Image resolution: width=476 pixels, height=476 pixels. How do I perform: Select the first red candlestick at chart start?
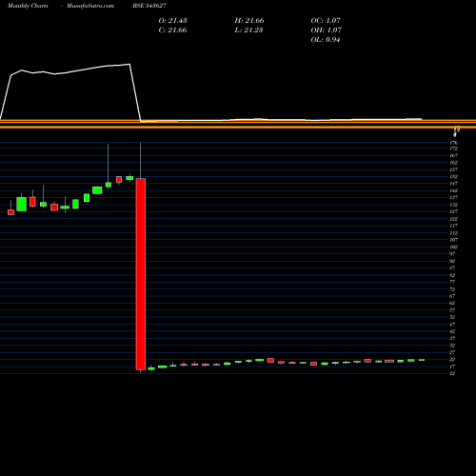10,212
